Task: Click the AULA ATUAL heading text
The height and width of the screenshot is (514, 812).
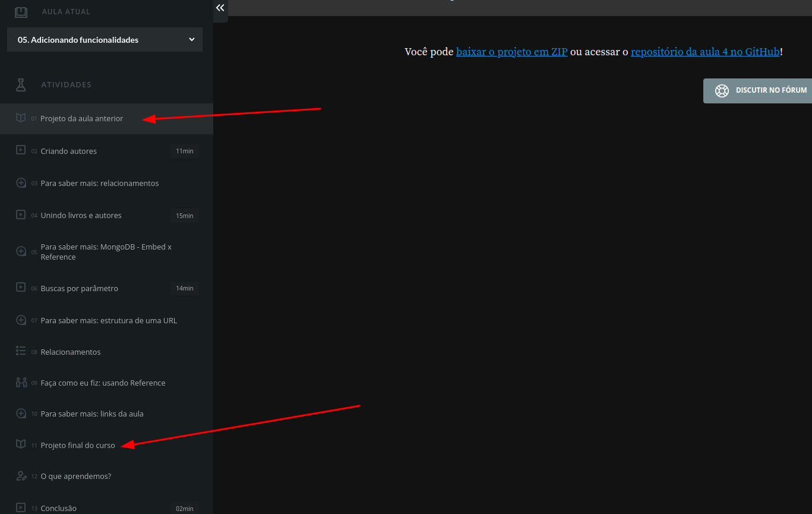Action: click(x=66, y=11)
